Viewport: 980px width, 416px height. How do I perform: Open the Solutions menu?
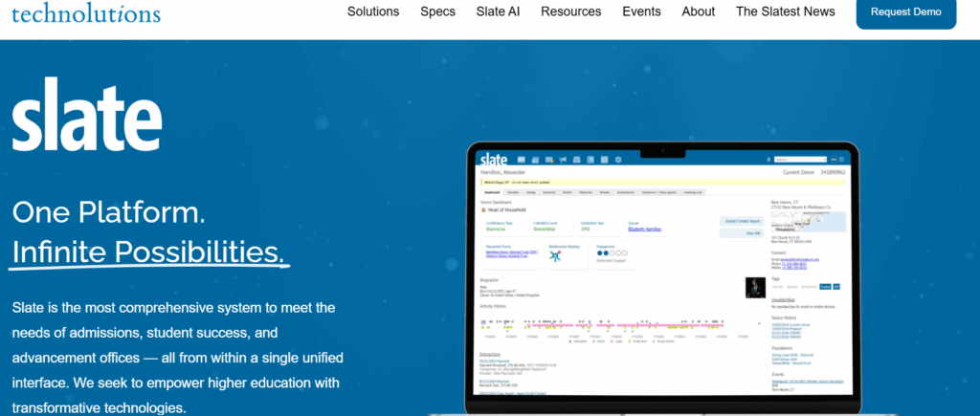pyautogui.click(x=373, y=11)
